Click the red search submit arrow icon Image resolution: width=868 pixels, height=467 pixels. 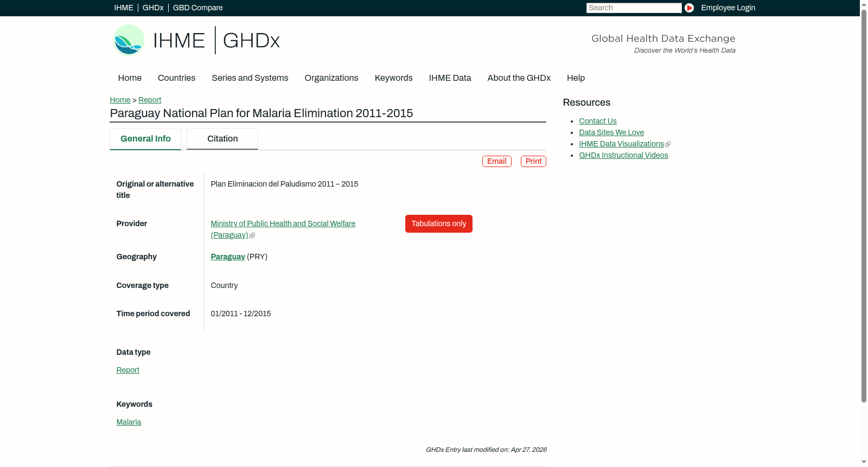[x=689, y=8]
